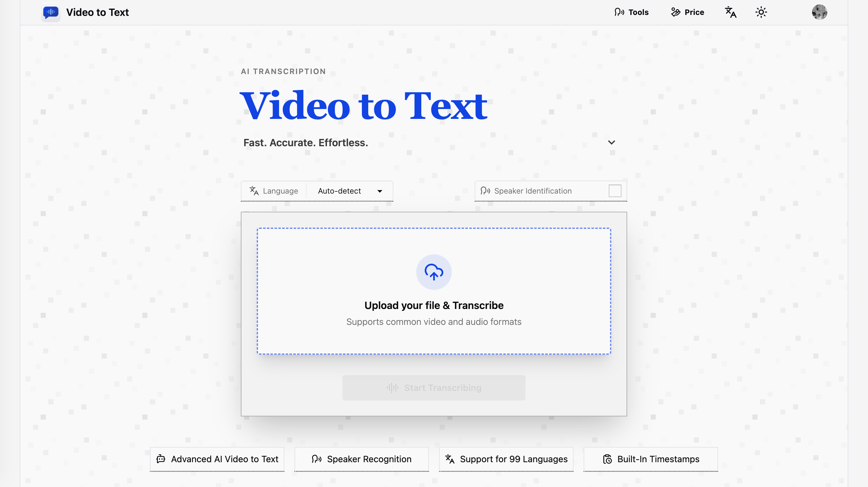868x487 pixels.
Task: Click the speaker icon beside Speaker Identification
Action: 485,191
